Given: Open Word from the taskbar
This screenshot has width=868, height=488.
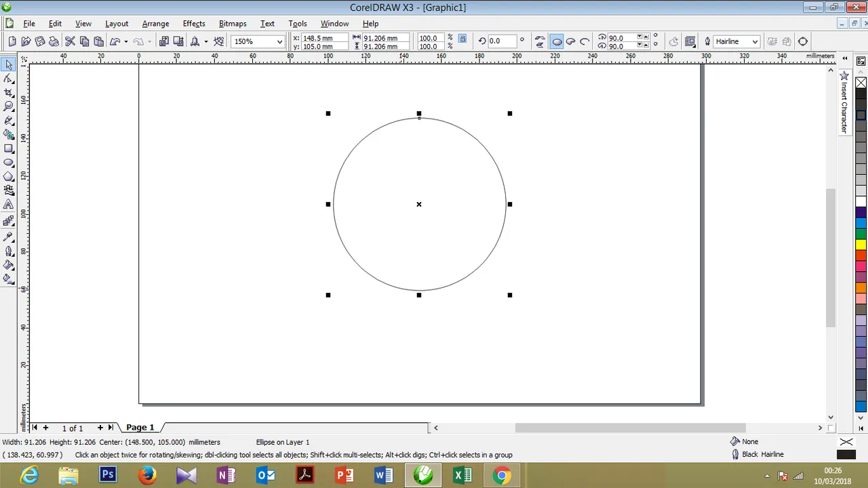Looking at the screenshot, I should (x=384, y=475).
